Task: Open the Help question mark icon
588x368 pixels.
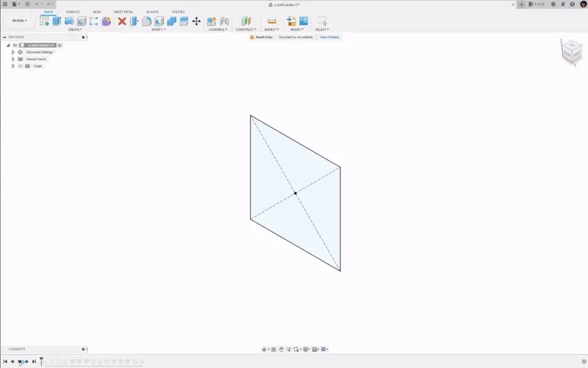Action: pyautogui.click(x=573, y=4)
